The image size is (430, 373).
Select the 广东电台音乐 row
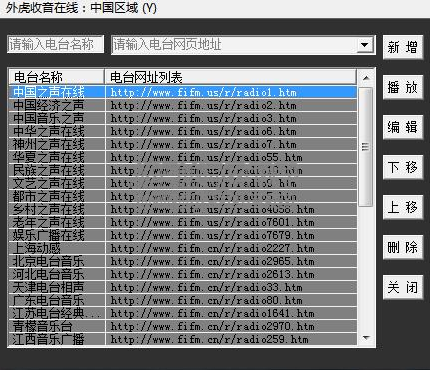coord(183,300)
